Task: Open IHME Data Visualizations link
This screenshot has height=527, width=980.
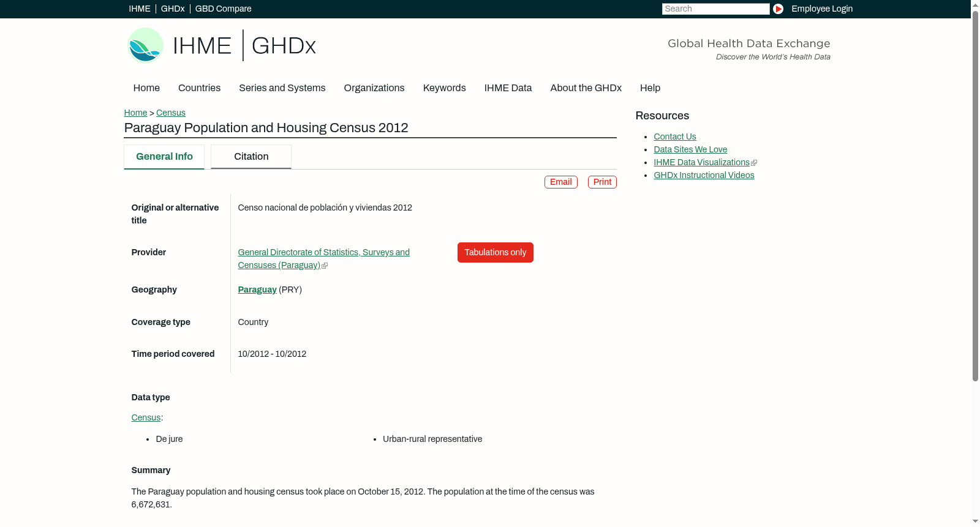Action: click(x=701, y=163)
